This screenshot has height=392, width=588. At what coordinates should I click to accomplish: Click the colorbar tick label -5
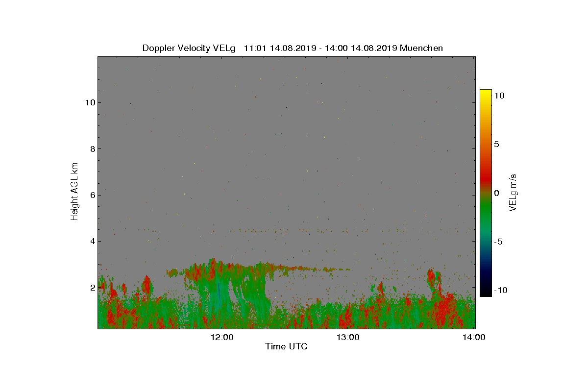tap(498, 242)
